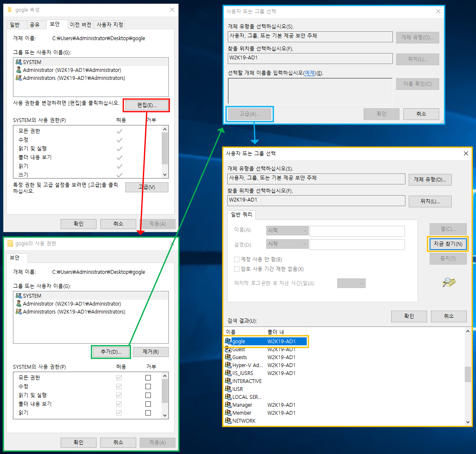Click 추가(D)... in gogle permissions window
The width and height of the screenshot is (476, 454).
[111, 352]
